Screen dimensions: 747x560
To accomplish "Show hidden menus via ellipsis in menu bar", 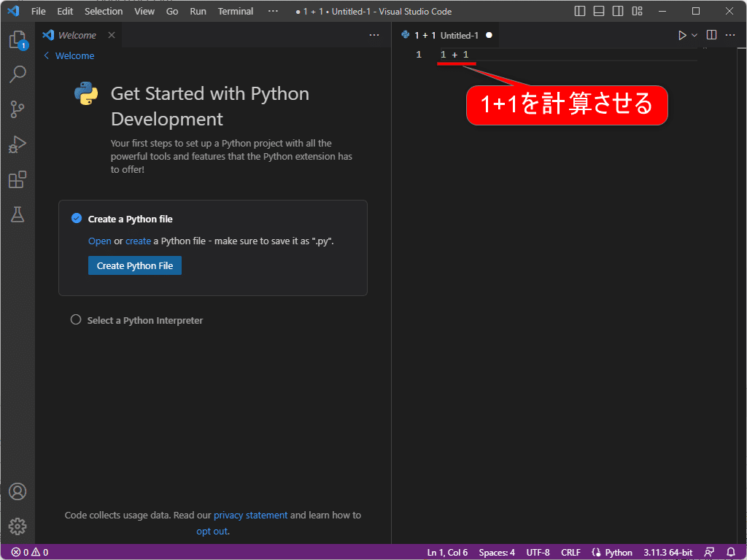I will point(273,11).
